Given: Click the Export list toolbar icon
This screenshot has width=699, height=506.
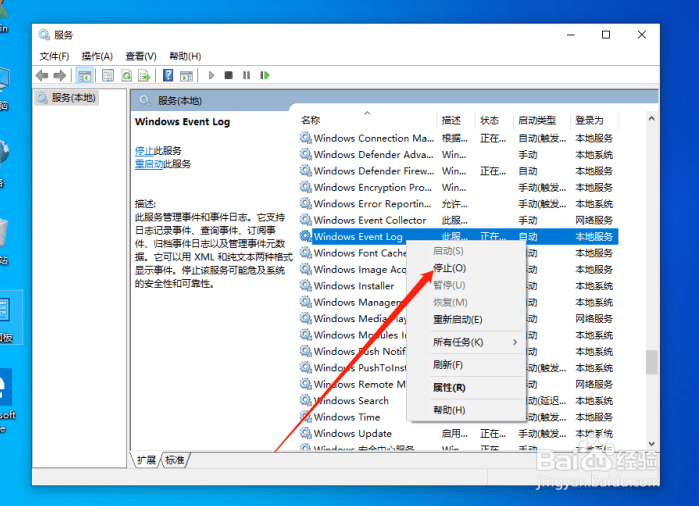Looking at the screenshot, I should (x=144, y=76).
